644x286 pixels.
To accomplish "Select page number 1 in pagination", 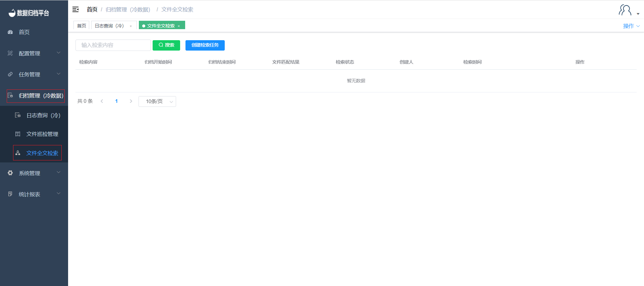I will coord(116,101).
